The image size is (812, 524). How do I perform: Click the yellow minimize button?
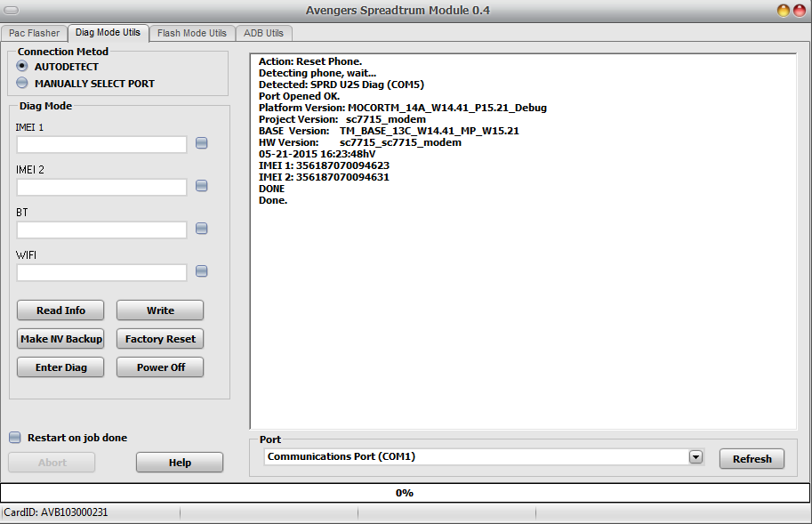click(x=784, y=11)
